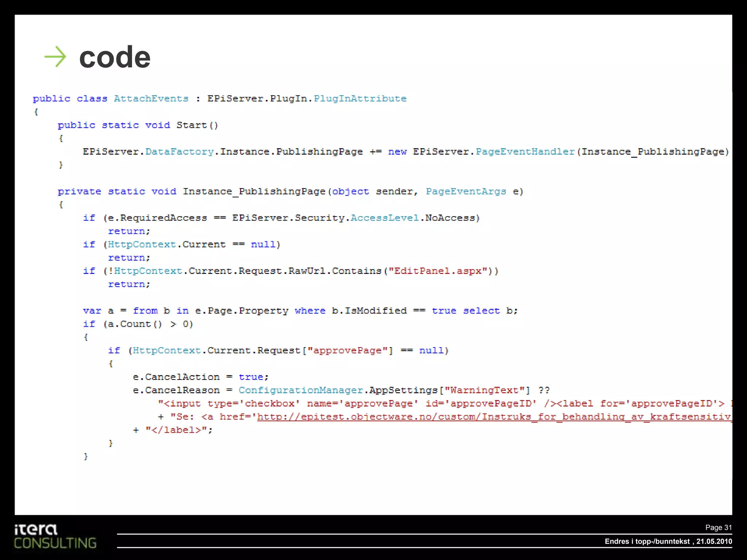Viewport: 747px width, 560px height.
Task: Click the "EditPanel.aspx" string literal
Action: 438,271
